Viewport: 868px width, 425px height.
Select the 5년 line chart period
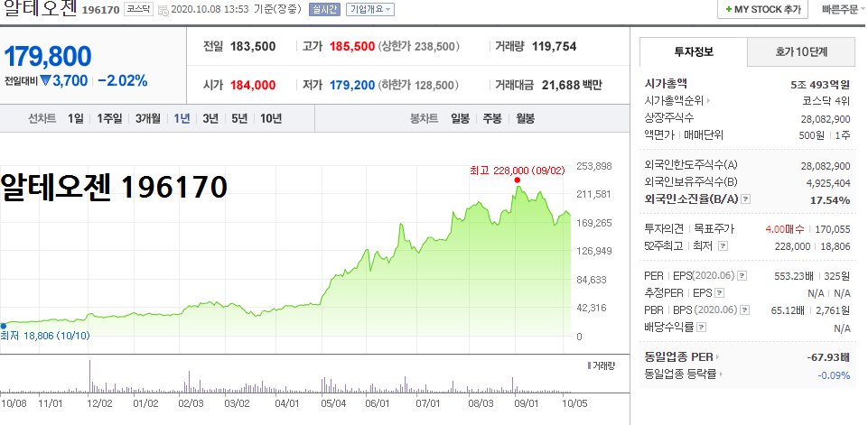tap(239, 118)
